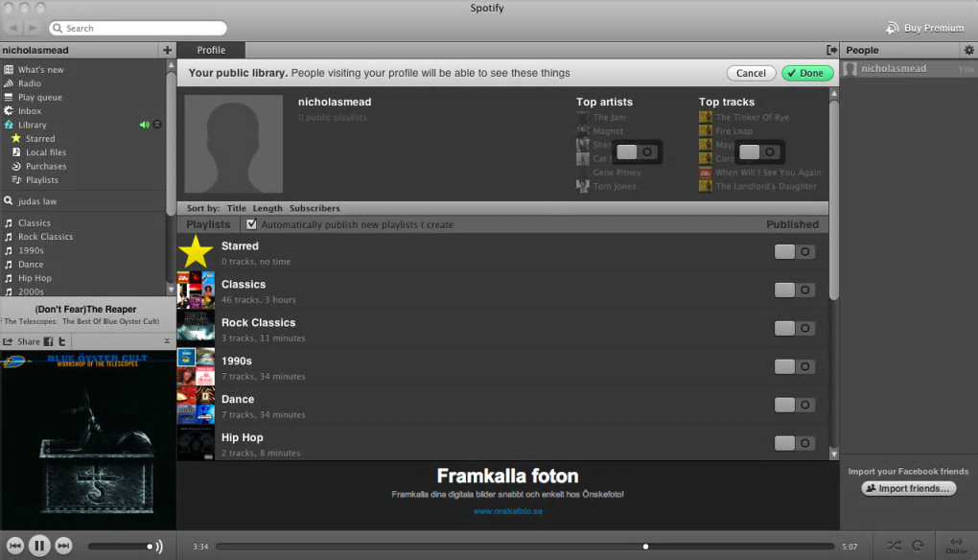The height and width of the screenshot is (560, 978).
Task: Click the profile avatar placeholder
Action: [x=234, y=144]
